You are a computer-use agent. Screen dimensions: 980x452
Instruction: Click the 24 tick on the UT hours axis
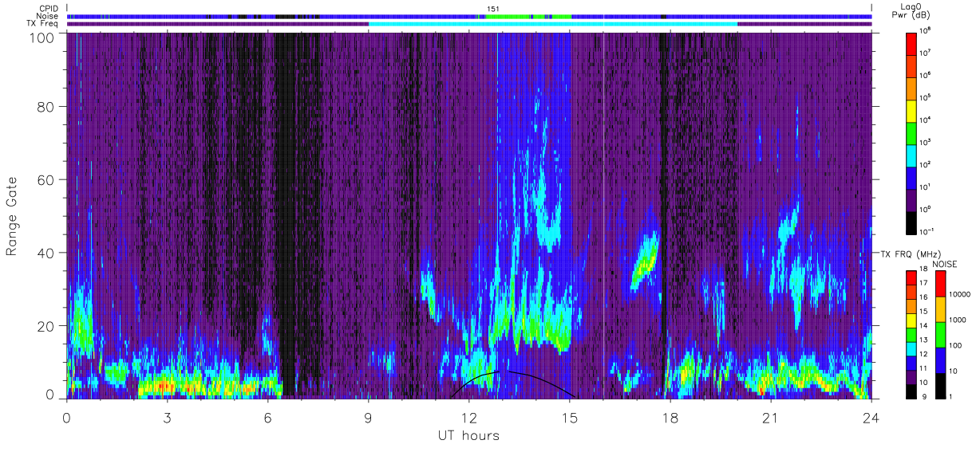coord(871,418)
